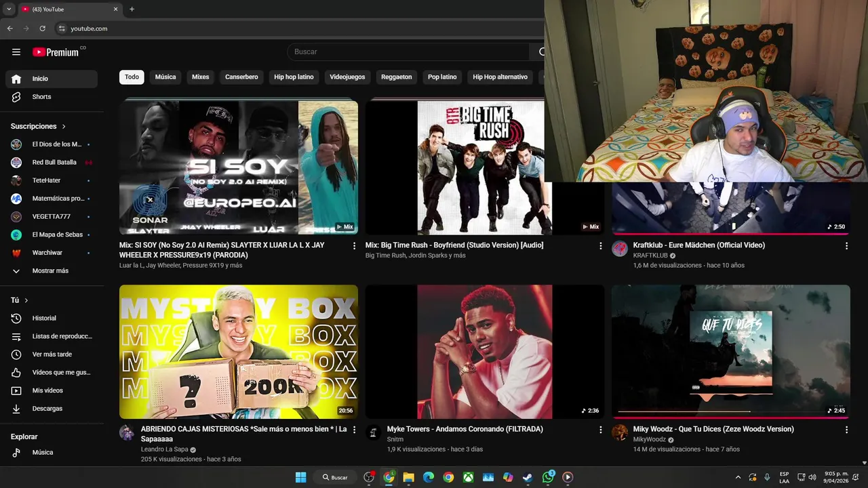This screenshot has height=488, width=868.
Task: Select the Mixes filter chip
Action: tap(200, 77)
